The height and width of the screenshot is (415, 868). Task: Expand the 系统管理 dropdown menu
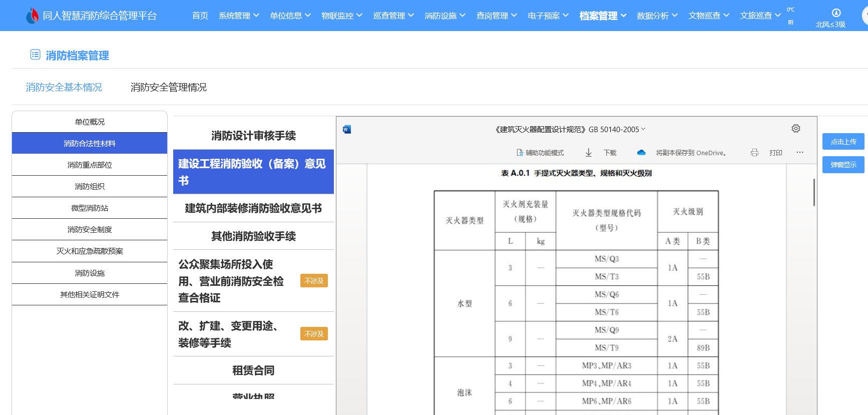(x=239, y=16)
